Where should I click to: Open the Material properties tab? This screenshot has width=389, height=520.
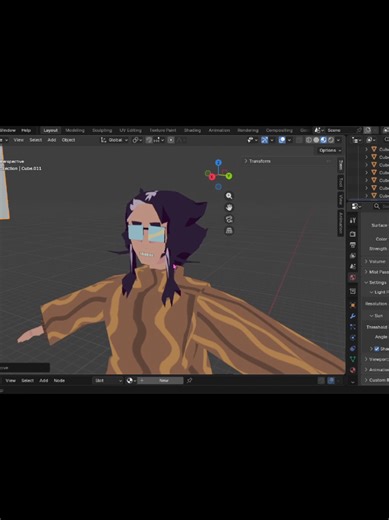(353, 370)
